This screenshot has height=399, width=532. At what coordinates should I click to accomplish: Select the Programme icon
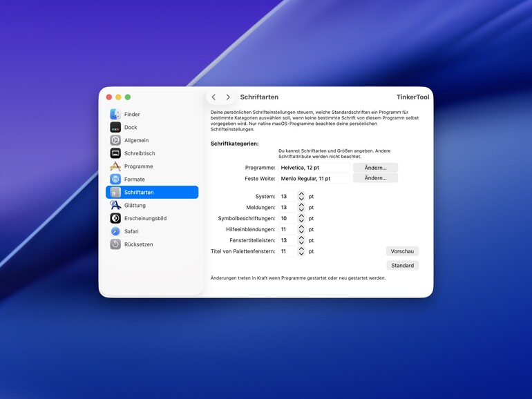click(115, 166)
